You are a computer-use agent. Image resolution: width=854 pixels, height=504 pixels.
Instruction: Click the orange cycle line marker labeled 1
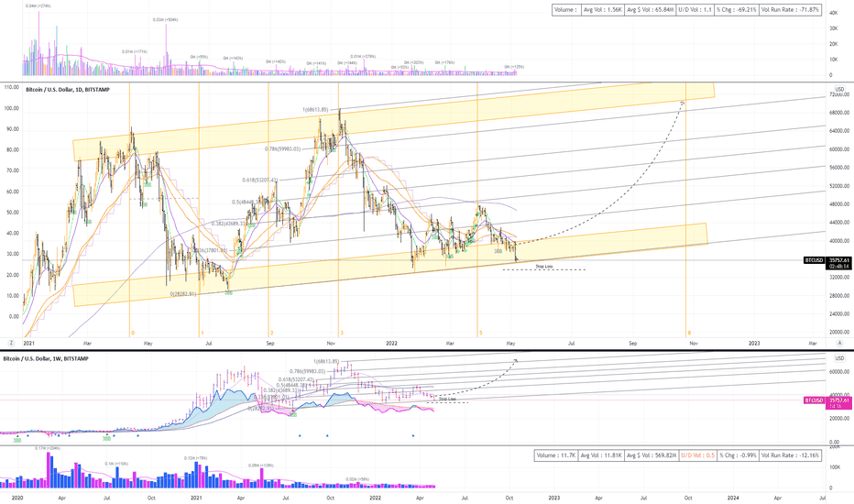click(x=202, y=333)
